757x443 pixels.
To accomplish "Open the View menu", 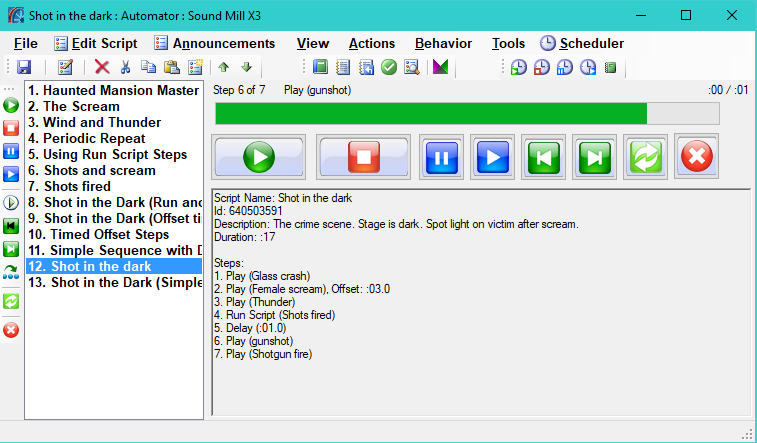I will (313, 43).
